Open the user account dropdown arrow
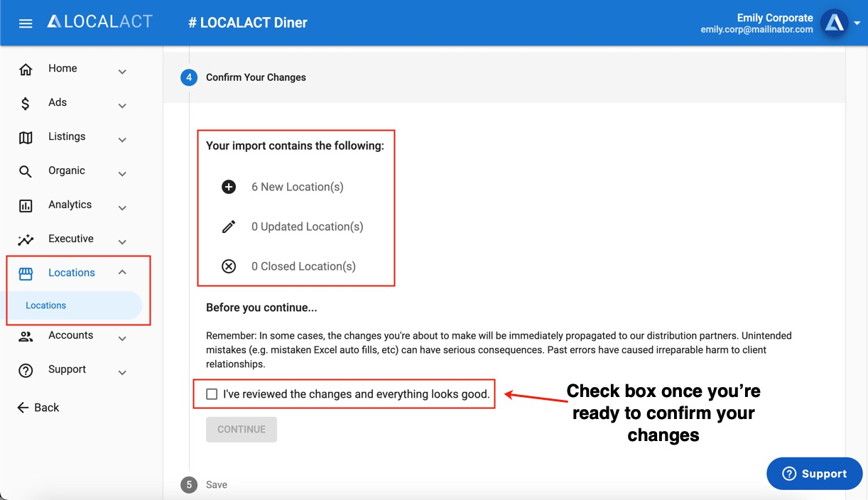This screenshot has width=868, height=500. pyautogui.click(x=857, y=23)
